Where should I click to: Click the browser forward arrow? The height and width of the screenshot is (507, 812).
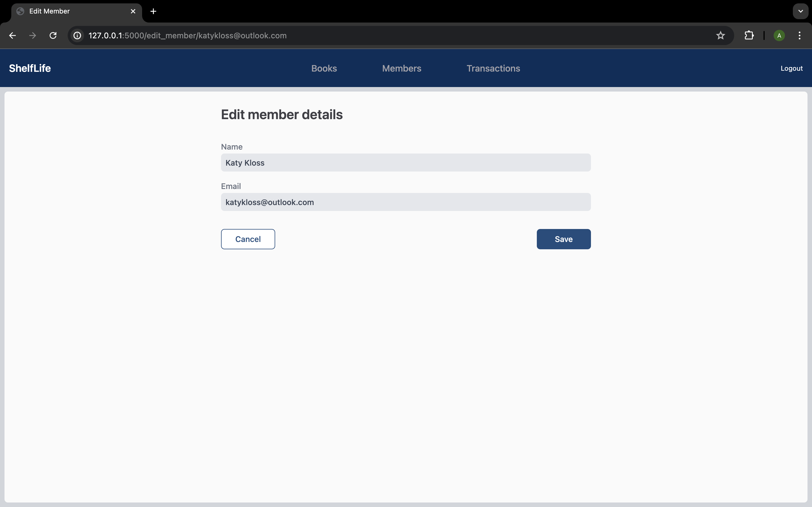pos(32,35)
